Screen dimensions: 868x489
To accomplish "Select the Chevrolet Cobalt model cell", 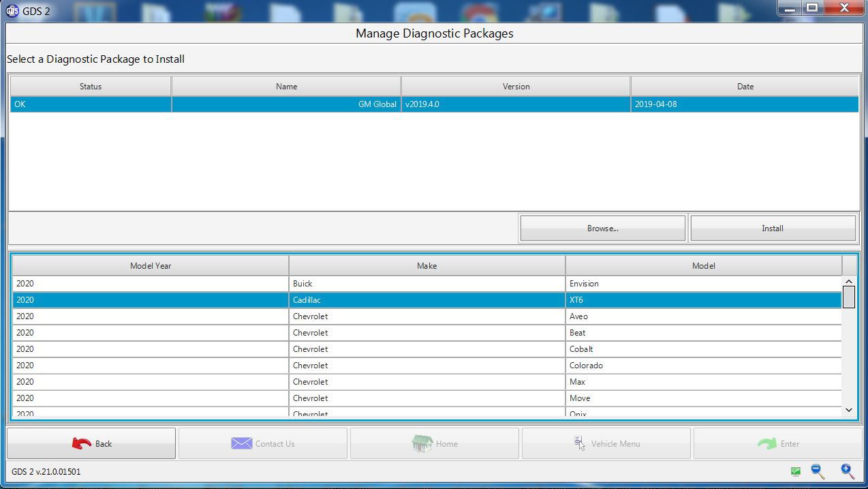I will [x=704, y=349].
